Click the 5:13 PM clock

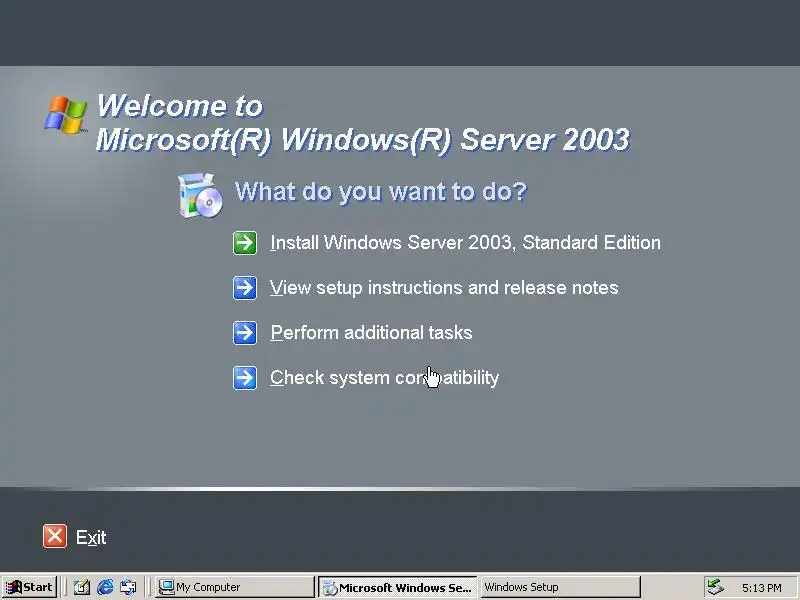tap(762, 588)
